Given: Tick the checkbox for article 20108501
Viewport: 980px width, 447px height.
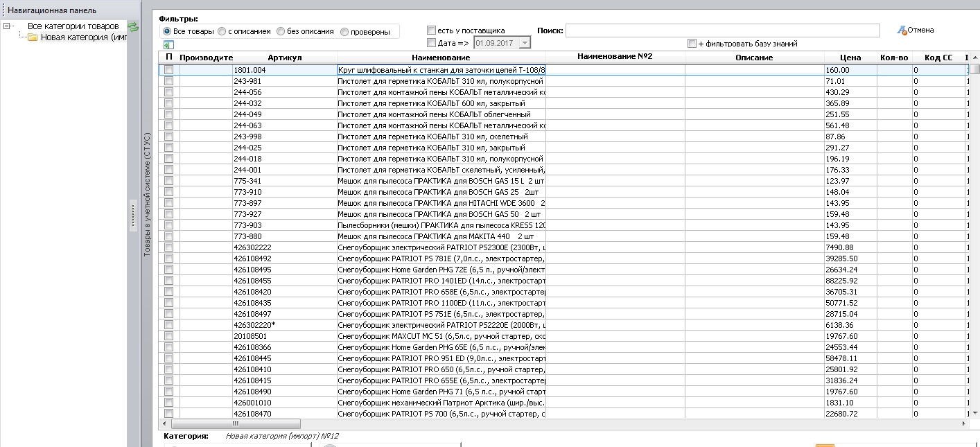Looking at the screenshot, I should (168, 336).
